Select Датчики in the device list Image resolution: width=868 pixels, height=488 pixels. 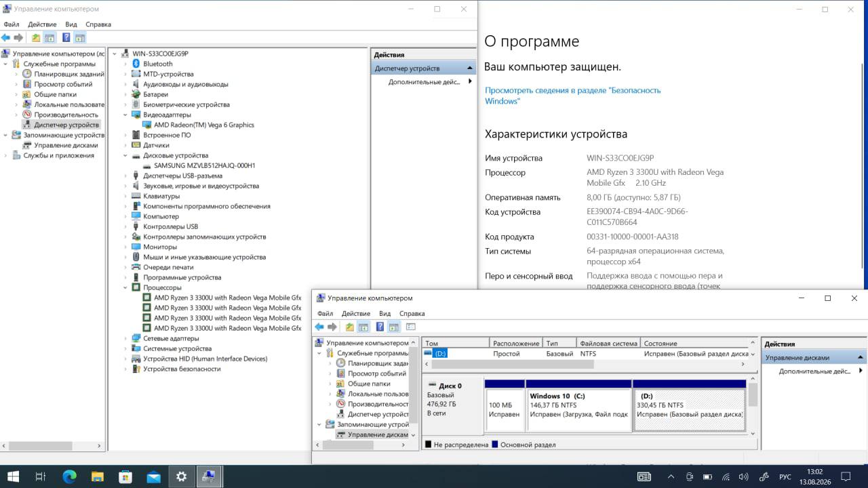[x=157, y=145]
